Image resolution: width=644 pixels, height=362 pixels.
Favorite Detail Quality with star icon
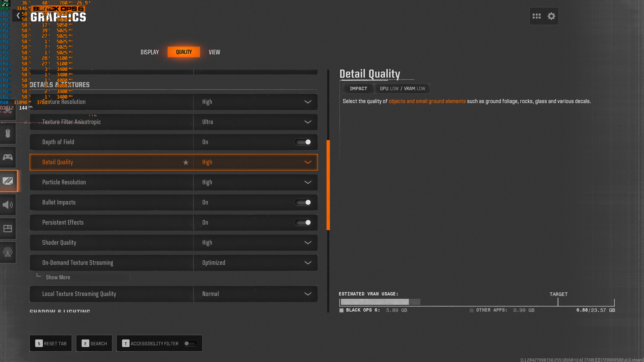pos(186,162)
